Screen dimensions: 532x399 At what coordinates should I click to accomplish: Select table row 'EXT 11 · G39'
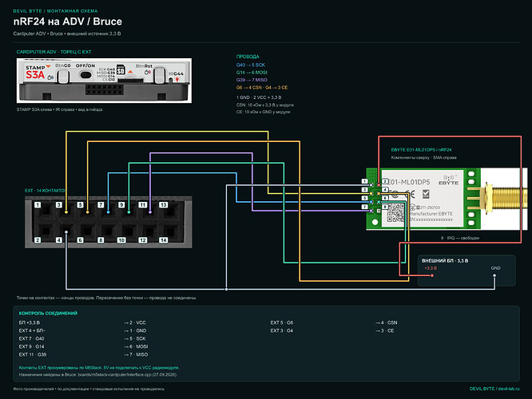(x=33, y=354)
